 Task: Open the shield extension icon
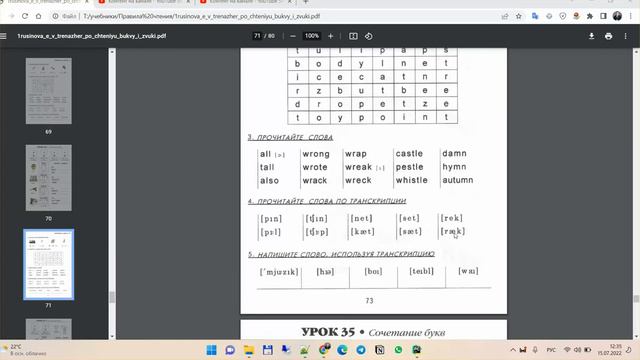[x=562, y=16]
